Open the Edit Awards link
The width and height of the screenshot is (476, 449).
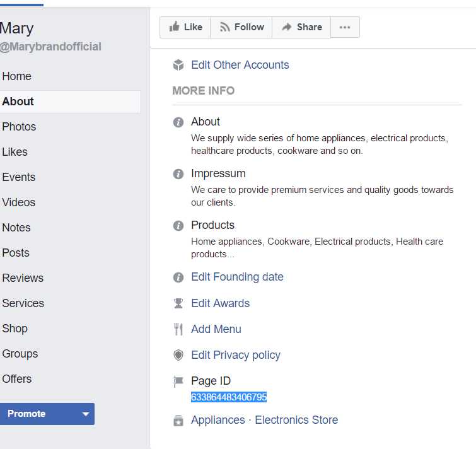[220, 303]
